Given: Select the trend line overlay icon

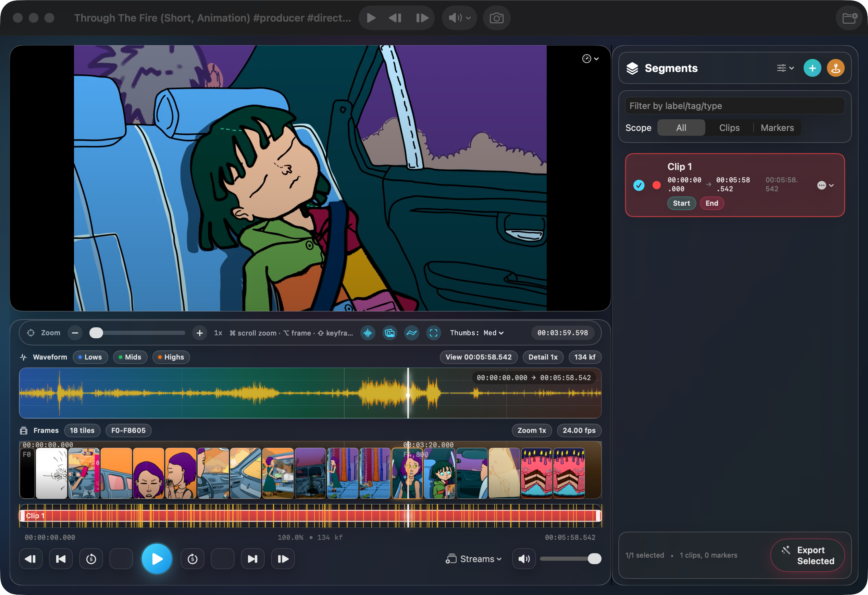Looking at the screenshot, I should tap(412, 333).
